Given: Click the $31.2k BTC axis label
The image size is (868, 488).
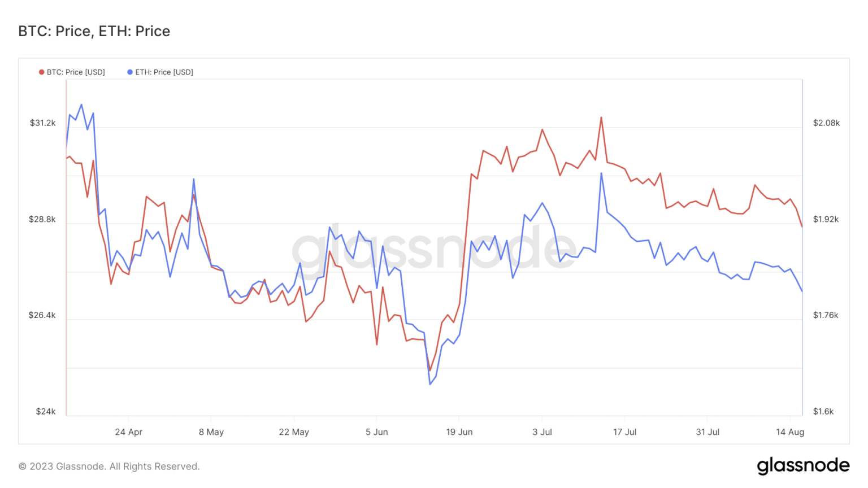Looking at the screenshot, I should point(42,123).
